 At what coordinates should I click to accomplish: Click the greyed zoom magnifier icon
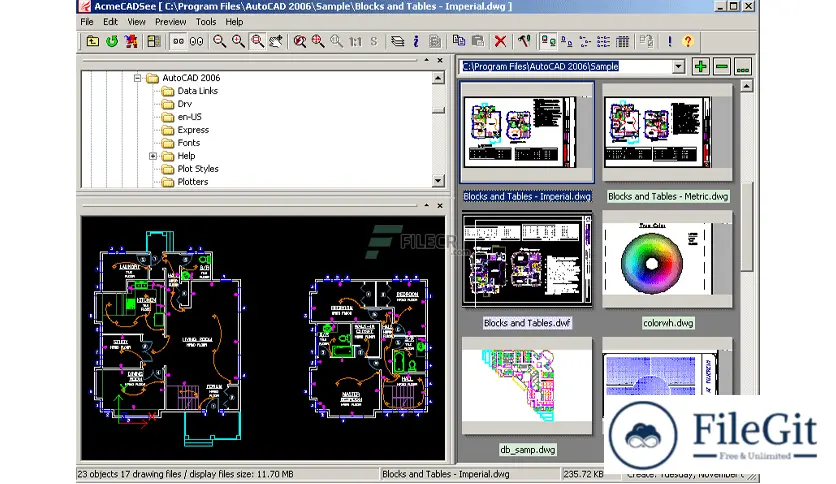coord(336,41)
